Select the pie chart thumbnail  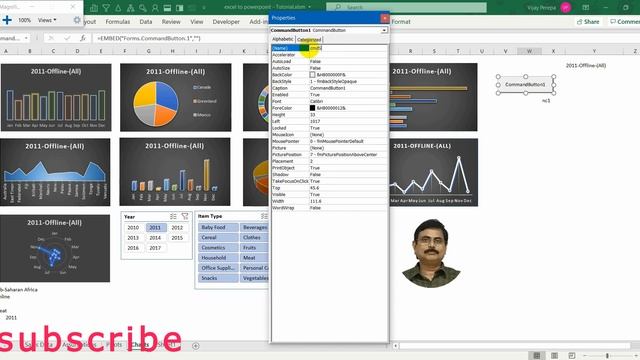(x=176, y=97)
